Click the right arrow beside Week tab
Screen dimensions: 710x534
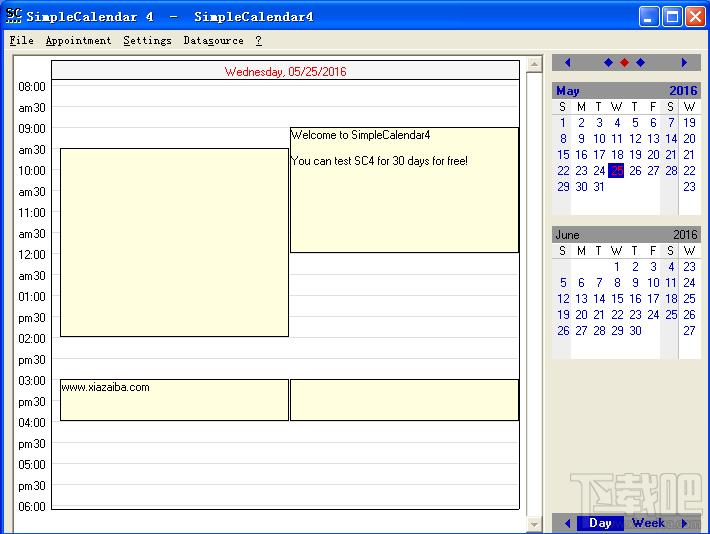pyautogui.click(x=684, y=523)
